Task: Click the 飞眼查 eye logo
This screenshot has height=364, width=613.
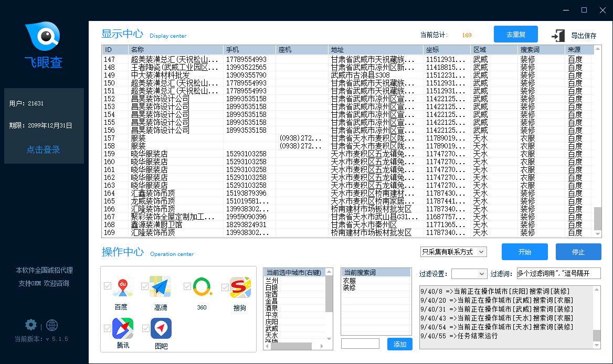Action: (x=43, y=36)
